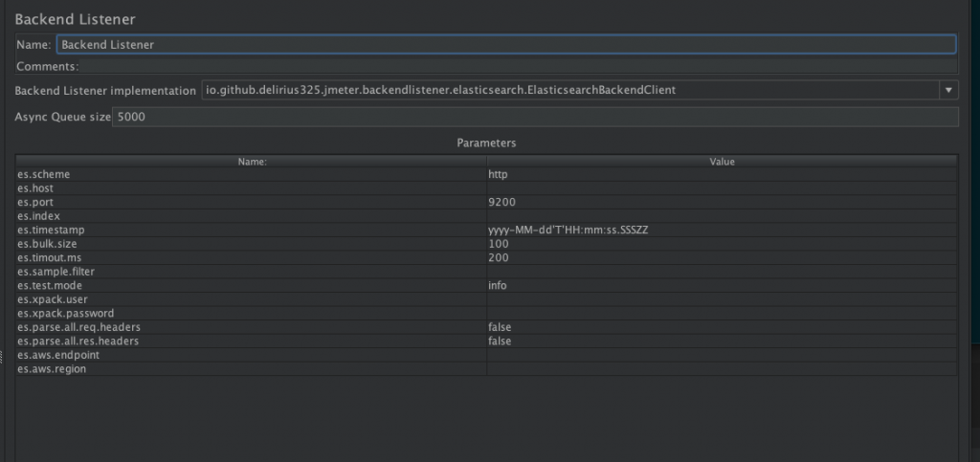Screen dimensions: 980x462
Task: Select the es.port value cell 9200
Action: (722, 203)
